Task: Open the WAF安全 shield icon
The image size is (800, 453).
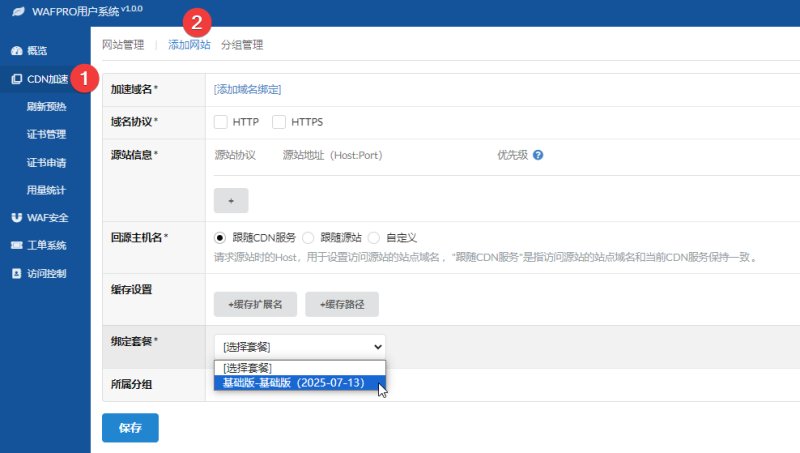Action: click(x=17, y=218)
